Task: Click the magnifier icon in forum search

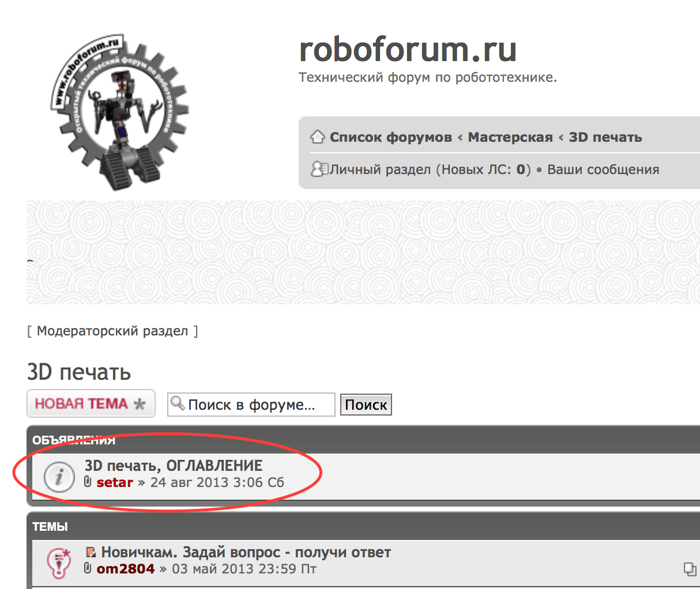Action: 178,402
